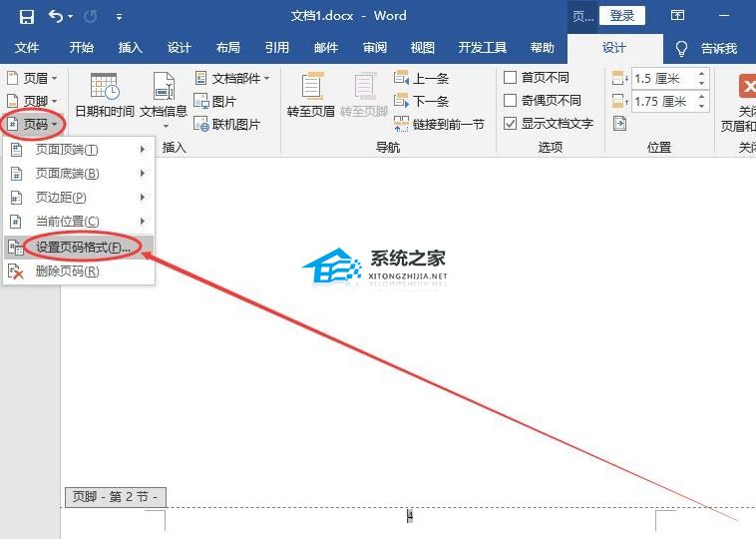Click the Save icon in title bar
The height and width of the screenshot is (539, 756).
27,17
